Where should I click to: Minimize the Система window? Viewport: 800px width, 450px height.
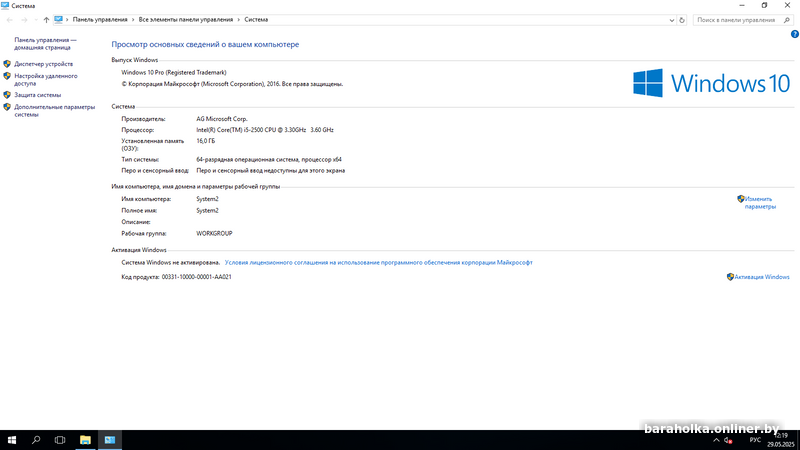742,6
